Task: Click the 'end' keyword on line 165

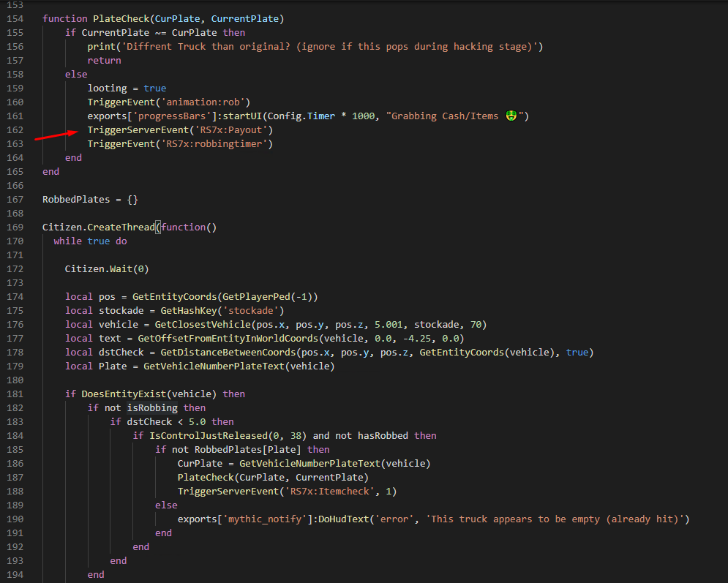Action: coord(50,172)
